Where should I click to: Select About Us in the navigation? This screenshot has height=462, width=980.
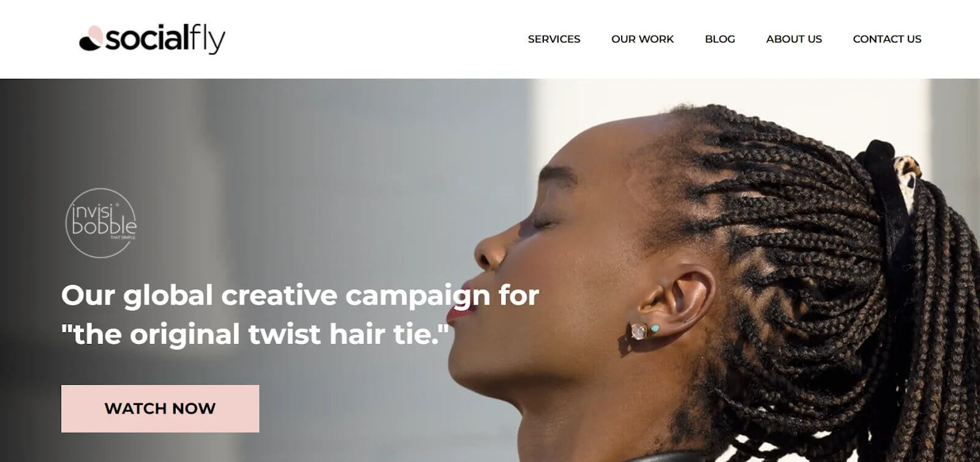point(794,39)
